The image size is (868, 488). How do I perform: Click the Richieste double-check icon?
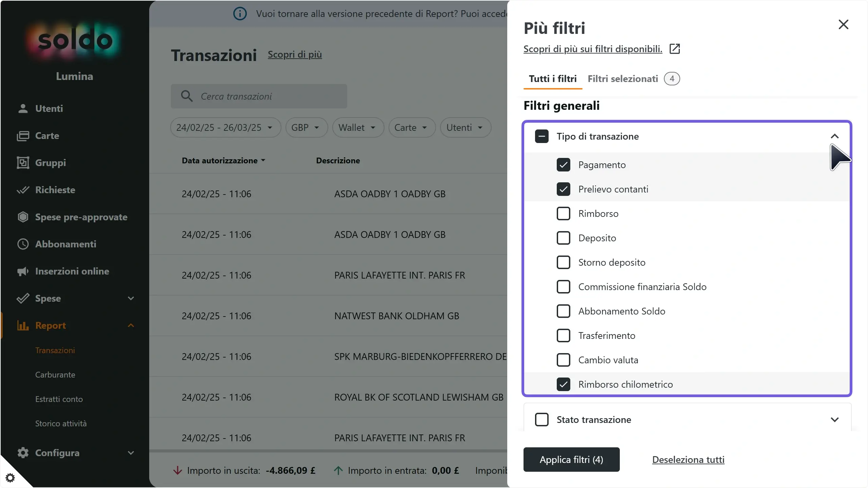pyautogui.click(x=23, y=190)
